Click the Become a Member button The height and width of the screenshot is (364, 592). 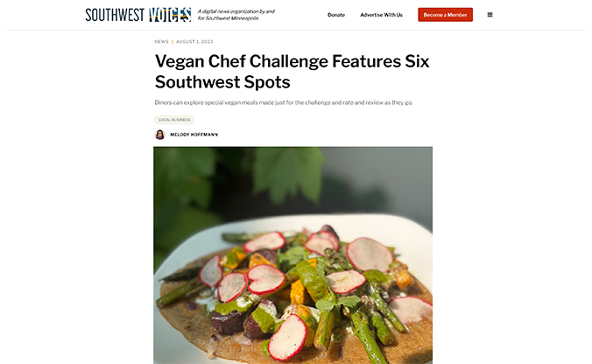click(x=445, y=15)
